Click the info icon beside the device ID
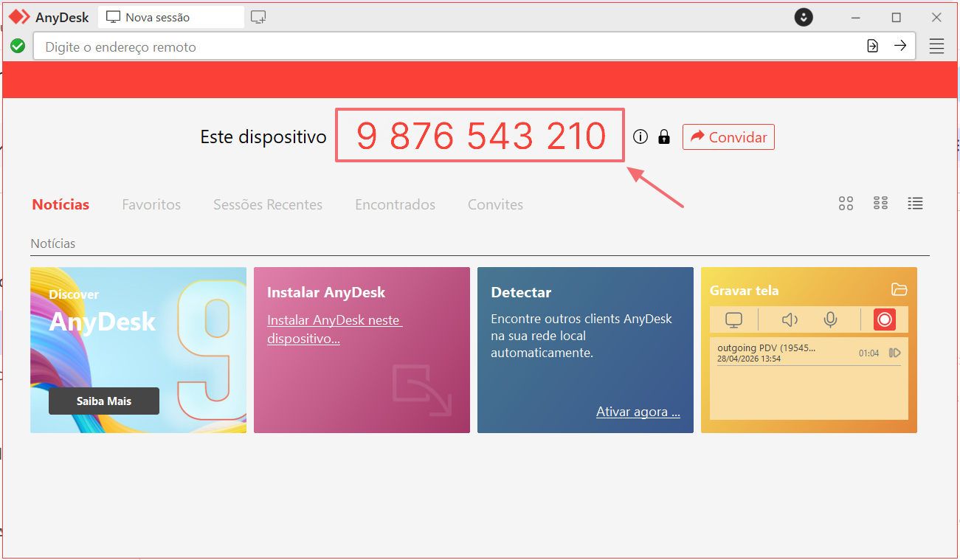This screenshot has height=560, width=960. point(640,136)
